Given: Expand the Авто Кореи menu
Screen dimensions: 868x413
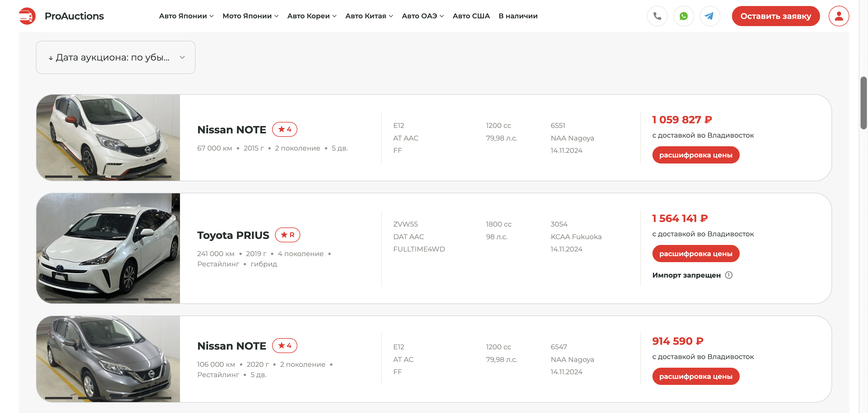Looking at the screenshot, I should click(312, 16).
